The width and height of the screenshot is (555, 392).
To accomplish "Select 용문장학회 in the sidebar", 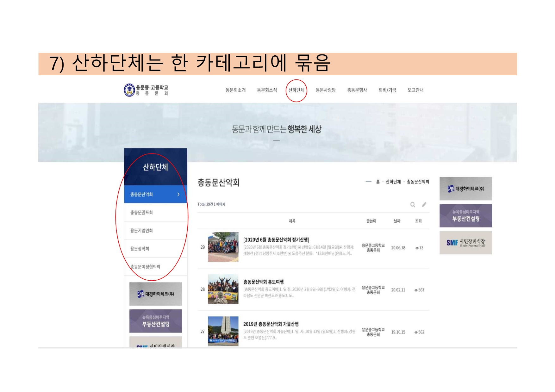I will [x=156, y=249].
